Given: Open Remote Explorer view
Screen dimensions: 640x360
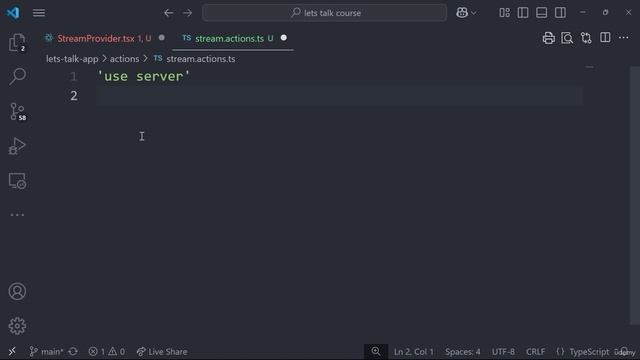Looking at the screenshot, I should (x=17, y=181).
